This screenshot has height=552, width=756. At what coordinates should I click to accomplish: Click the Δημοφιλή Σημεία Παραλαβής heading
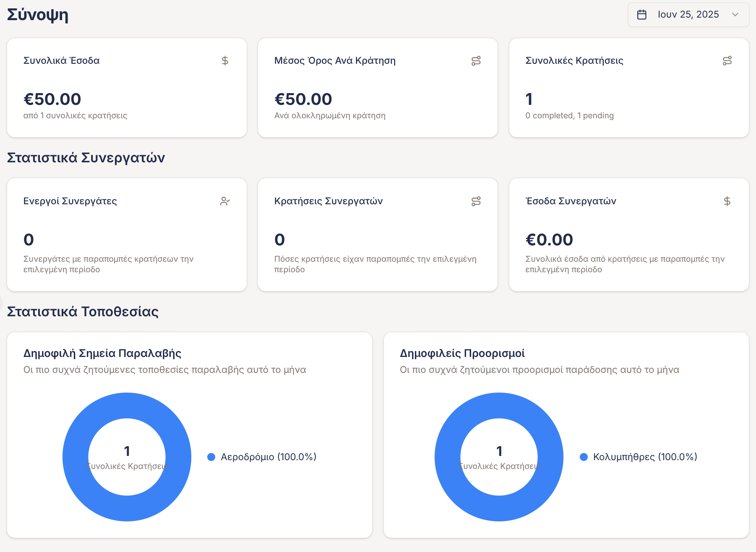pos(102,353)
